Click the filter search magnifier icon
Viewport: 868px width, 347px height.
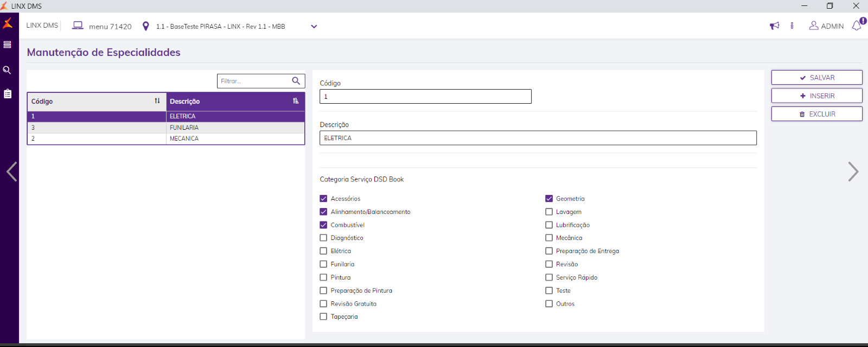point(296,81)
